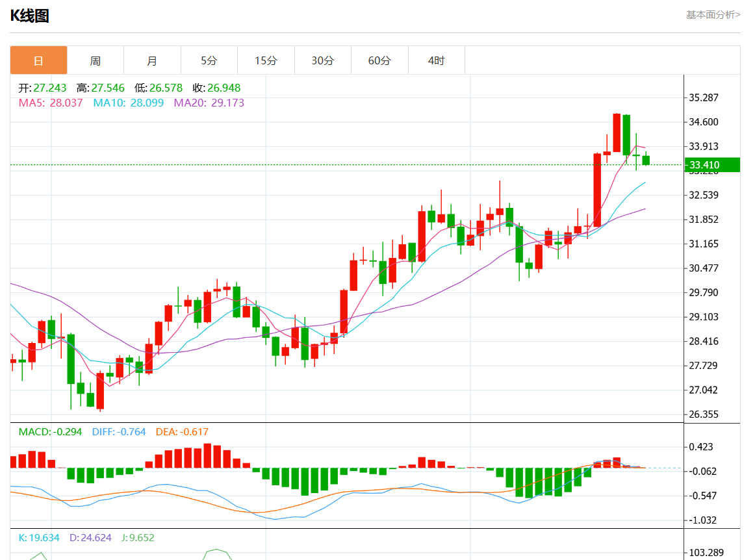Click the 34.600 price axis label

point(704,122)
